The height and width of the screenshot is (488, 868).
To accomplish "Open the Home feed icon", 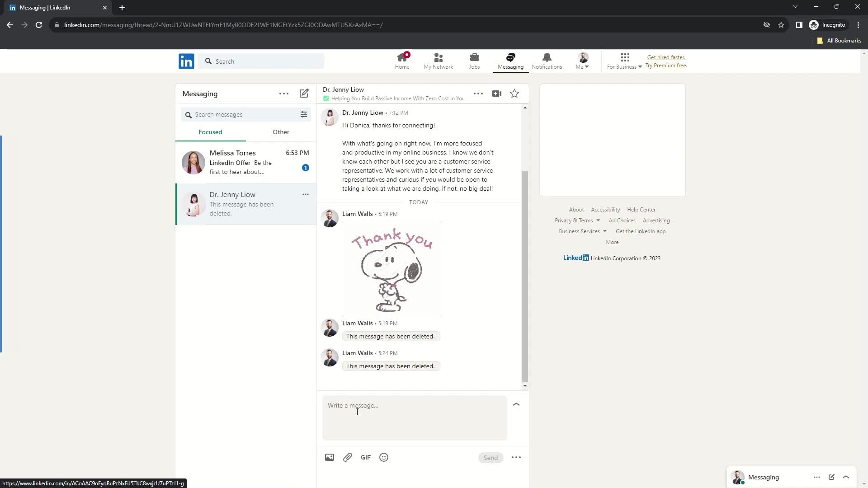I will tap(402, 61).
